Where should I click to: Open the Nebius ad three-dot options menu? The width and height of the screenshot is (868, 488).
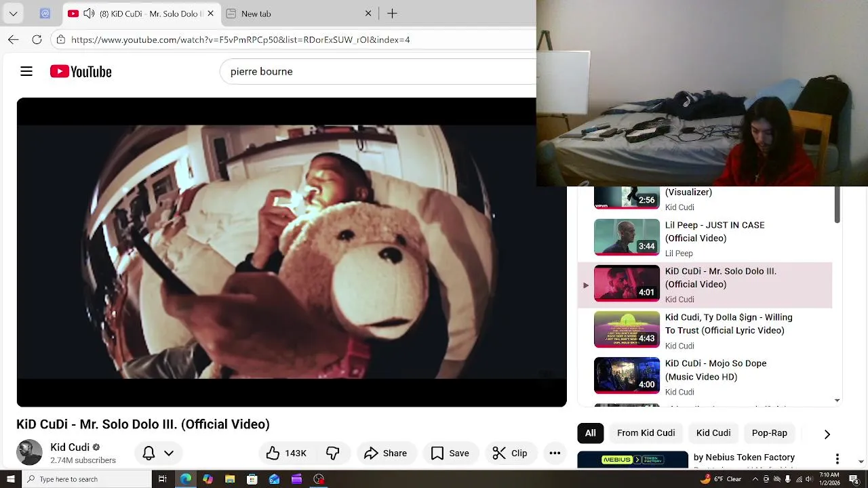point(837,459)
